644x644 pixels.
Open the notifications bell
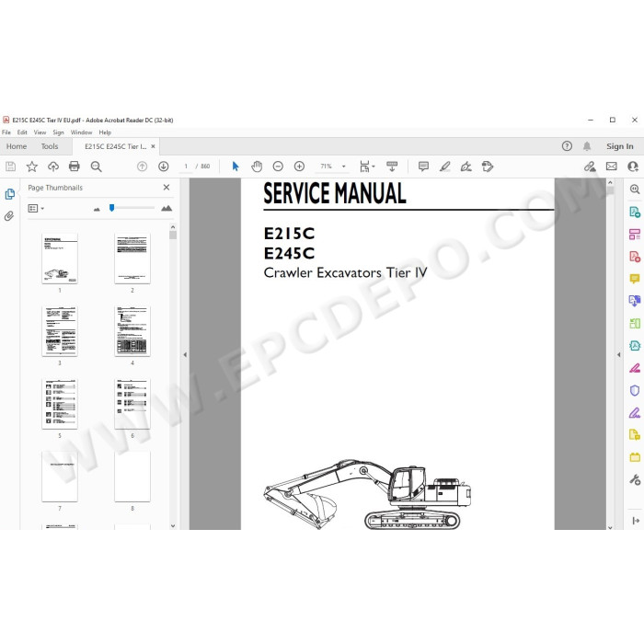[x=587, y=145]
